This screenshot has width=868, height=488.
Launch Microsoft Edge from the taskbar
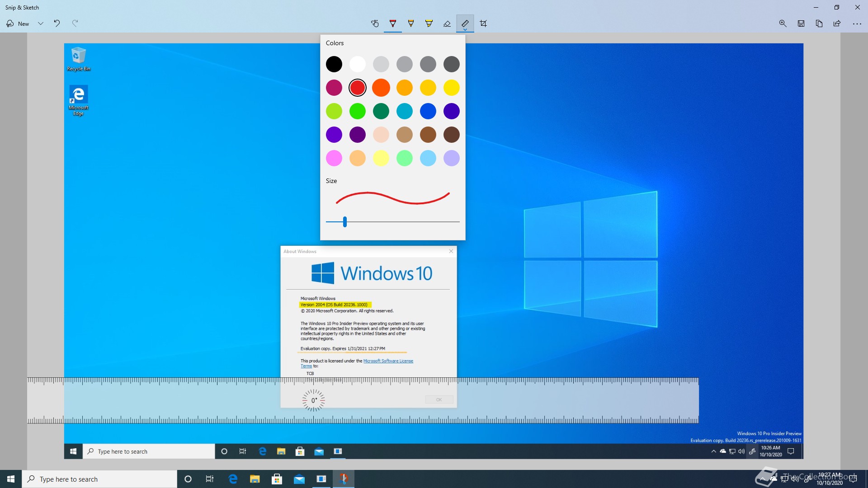coord(233,479)
